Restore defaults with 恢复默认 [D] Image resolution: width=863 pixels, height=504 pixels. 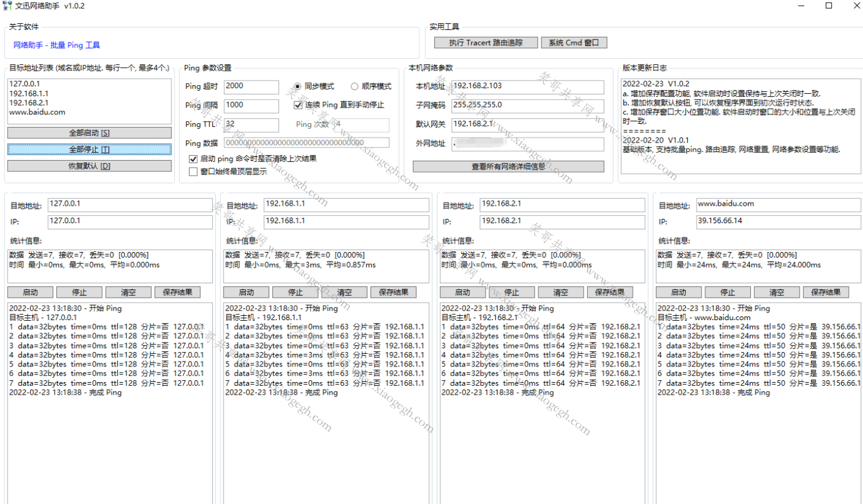point(89,166)
